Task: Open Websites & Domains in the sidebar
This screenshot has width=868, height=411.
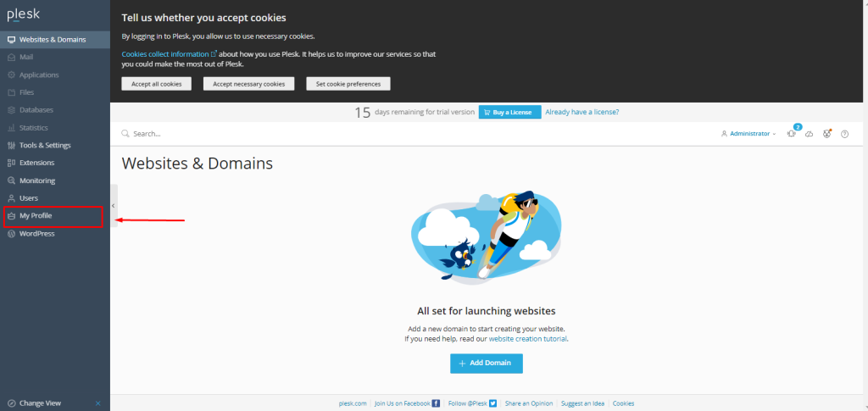Action: (55, 40)
